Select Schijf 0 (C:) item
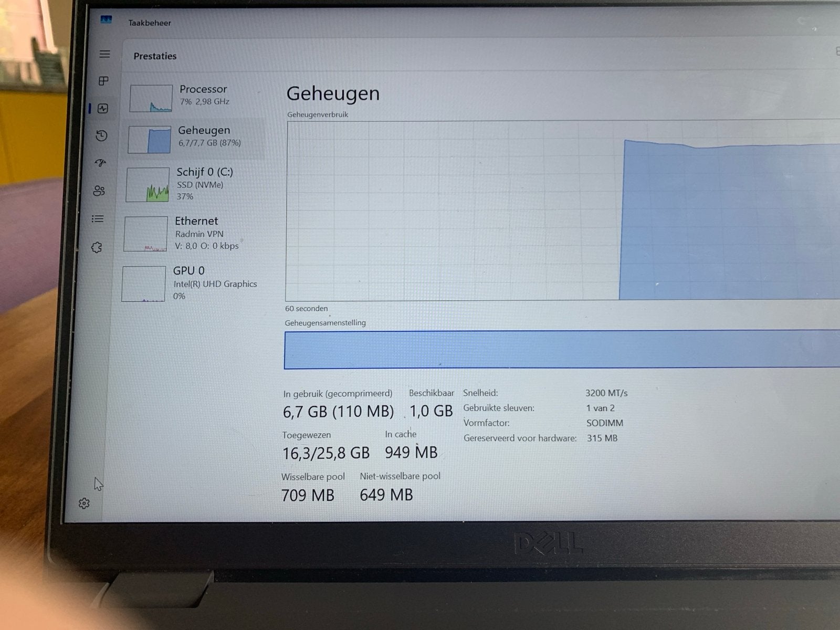 (x=193, y=184)
